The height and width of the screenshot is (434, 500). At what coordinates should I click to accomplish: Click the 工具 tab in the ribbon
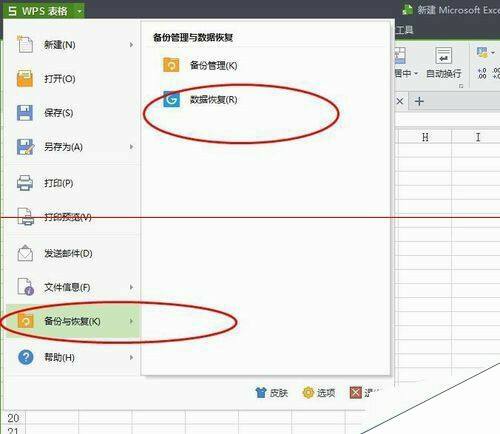point(404,30)
